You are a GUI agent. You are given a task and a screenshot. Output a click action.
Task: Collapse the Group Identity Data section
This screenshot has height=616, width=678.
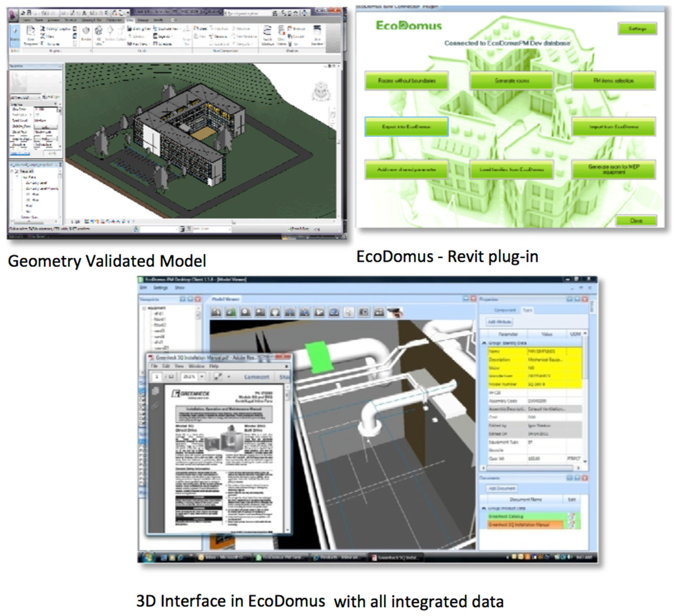[484, 343]
